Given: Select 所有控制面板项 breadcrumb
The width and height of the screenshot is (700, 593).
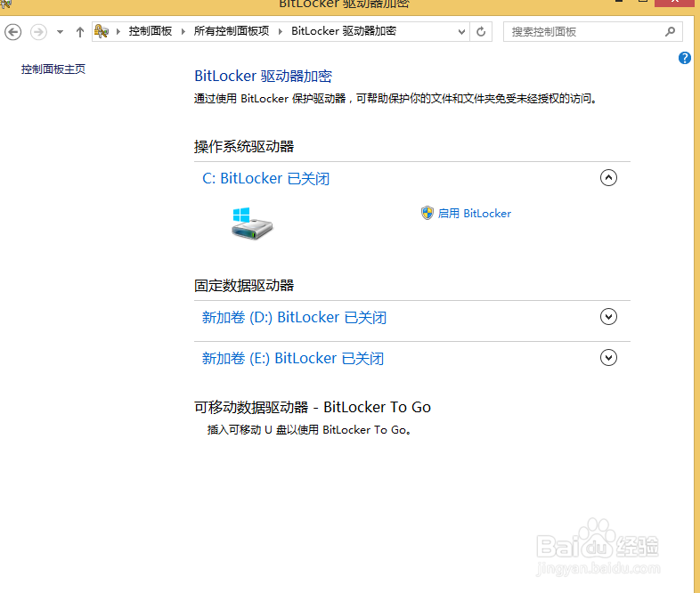Looking at the screenshot, I should click(x=232, y=31).
